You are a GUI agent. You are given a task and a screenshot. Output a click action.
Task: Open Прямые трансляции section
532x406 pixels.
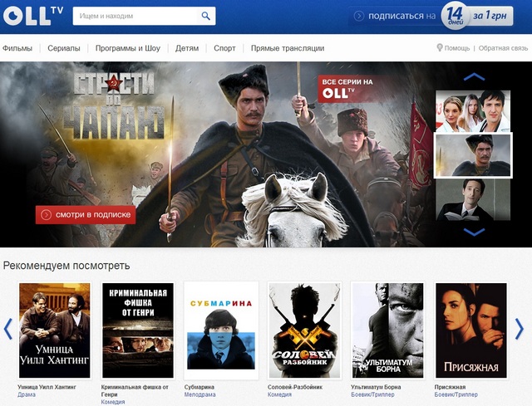coord(288,48)
